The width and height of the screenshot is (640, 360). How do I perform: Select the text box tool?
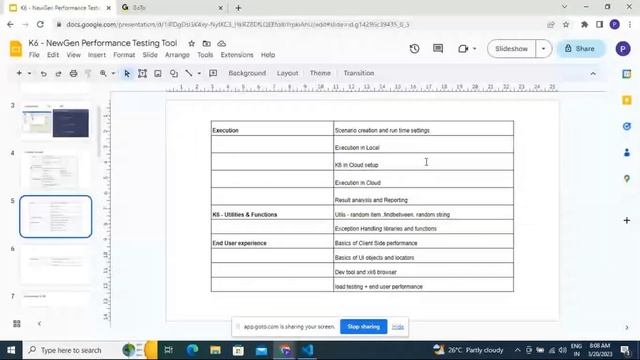tap(142, 73)
